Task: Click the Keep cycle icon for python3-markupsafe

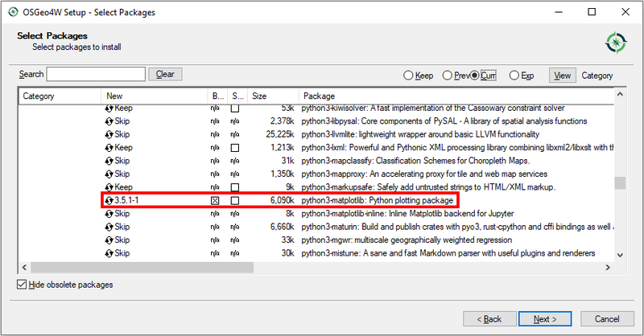Action: pos(109,186)
